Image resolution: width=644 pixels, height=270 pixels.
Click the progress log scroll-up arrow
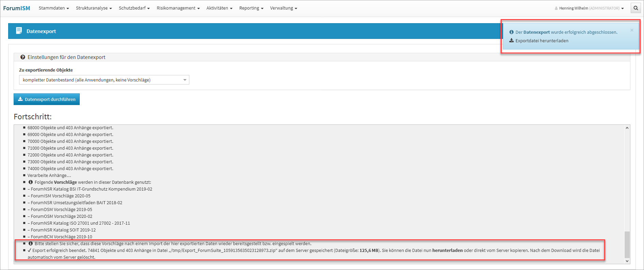[x=627, y=128]
